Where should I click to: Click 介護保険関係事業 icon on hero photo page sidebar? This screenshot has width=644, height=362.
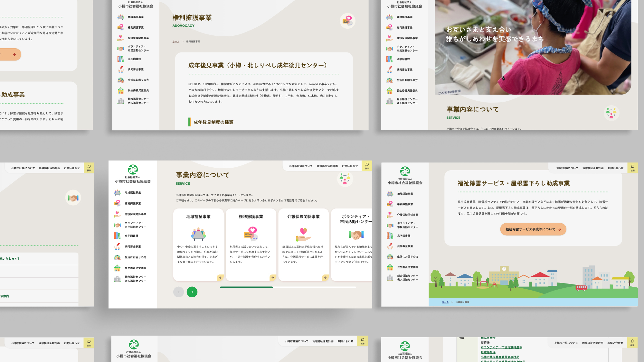pos(389,38)
